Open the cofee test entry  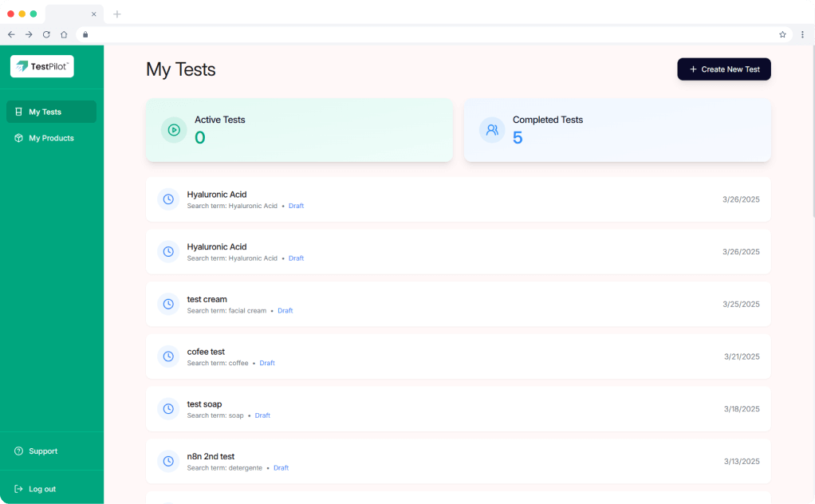click(459, 356)
